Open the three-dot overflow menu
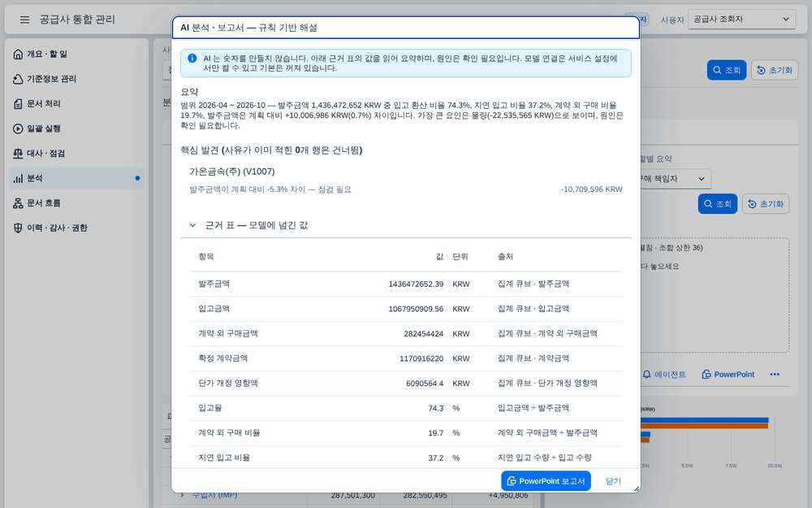This screenshot has height=508, width=812. click(x=775, y=374)
